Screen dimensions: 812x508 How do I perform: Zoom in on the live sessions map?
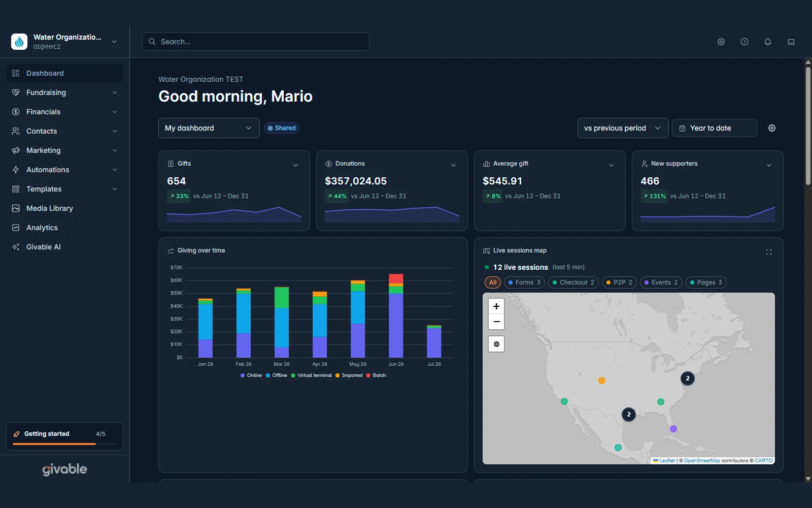tap(496, 306)
